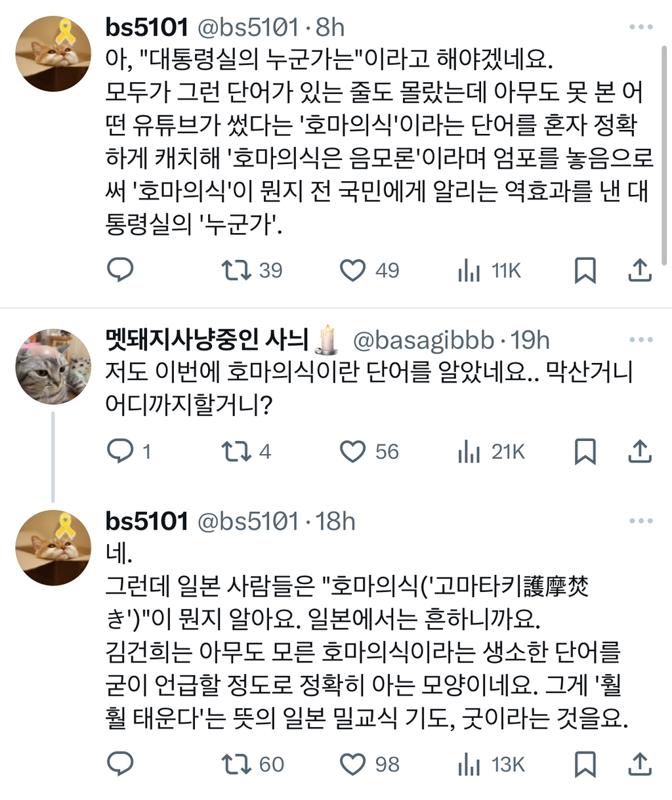672x800 pixels.
Task: Share the first bs5101 tweet
Action: coord(640,270)
